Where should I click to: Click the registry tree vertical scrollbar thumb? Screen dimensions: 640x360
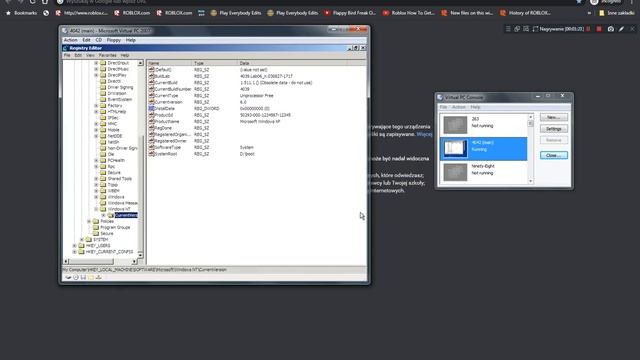[140, 192]
